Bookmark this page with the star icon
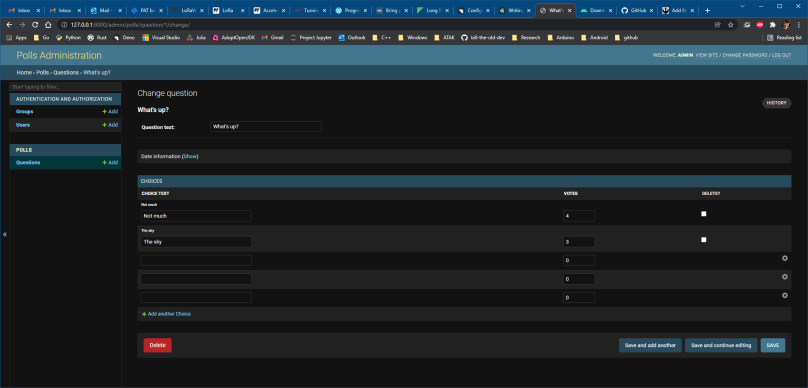This screenshot has height=388, width=808. point(730,24)
